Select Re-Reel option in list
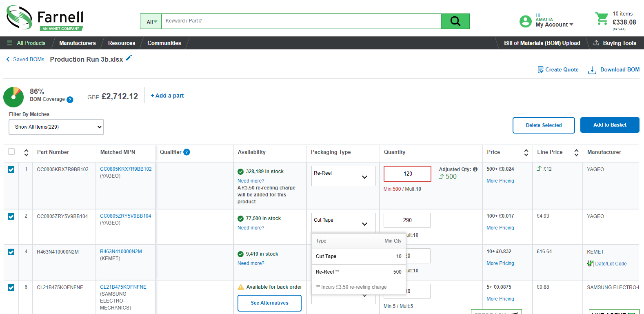The image size is (644, 314). 359,272
